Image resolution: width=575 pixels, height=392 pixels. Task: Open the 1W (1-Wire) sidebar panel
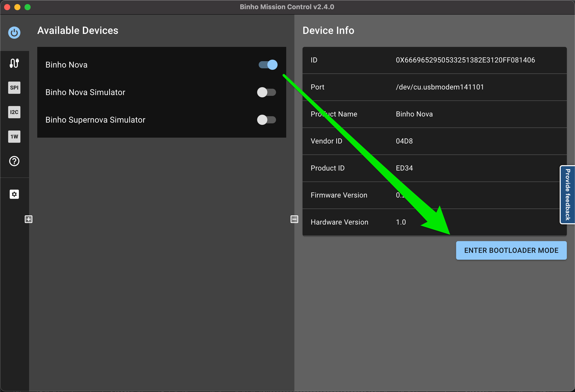tap(14, 137)
